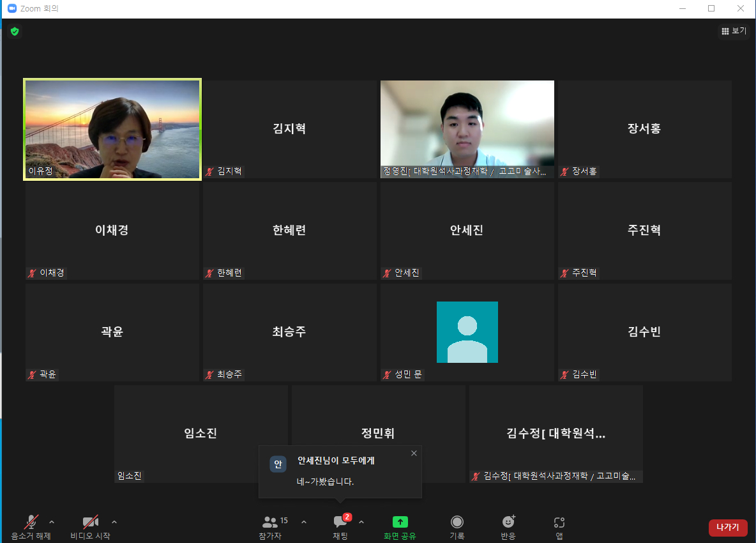This screenshot has height=543, width=756.
Task: Select the 이유정 video thumbnail
Action: tap(112, 130)
